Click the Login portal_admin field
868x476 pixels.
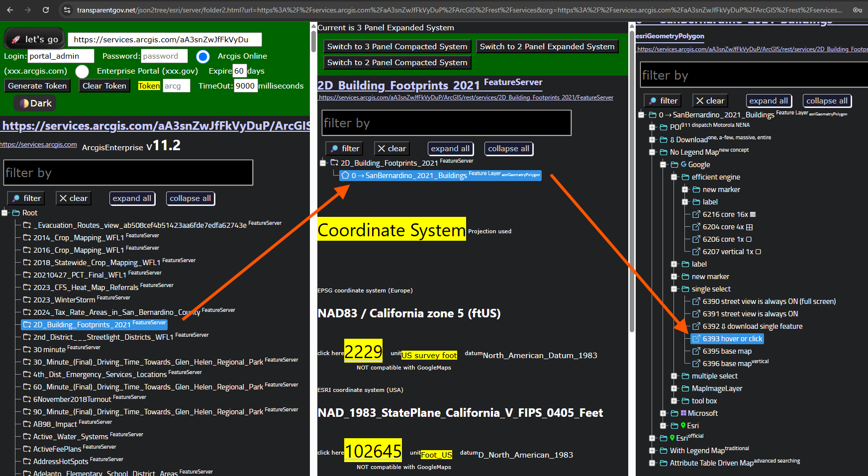pyautogui.click(x=61, y=56)
